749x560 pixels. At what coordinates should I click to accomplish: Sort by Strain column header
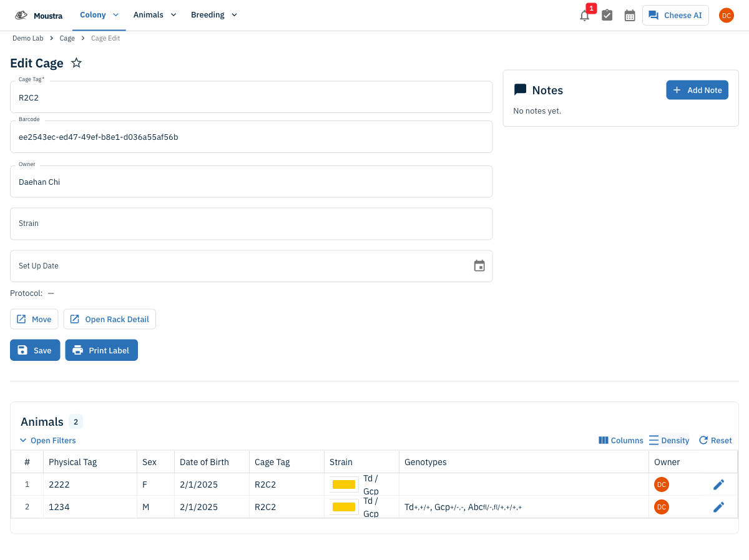pos(361,462)
